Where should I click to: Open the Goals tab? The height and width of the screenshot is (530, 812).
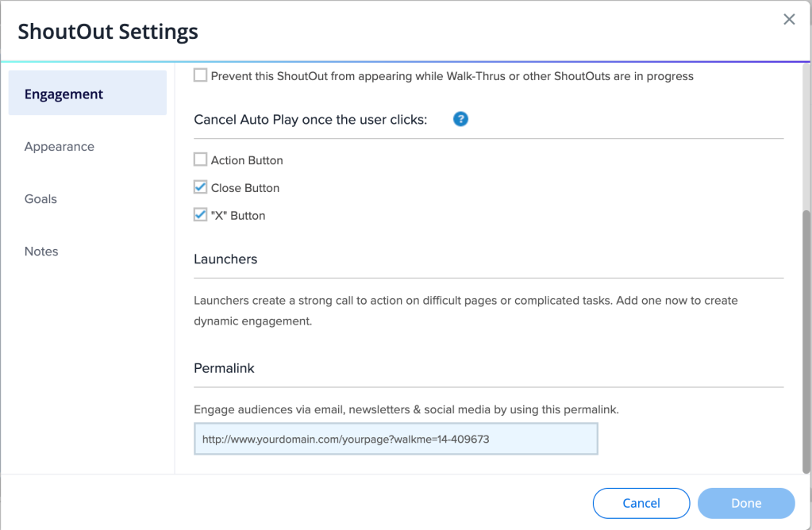pos(40,198)
